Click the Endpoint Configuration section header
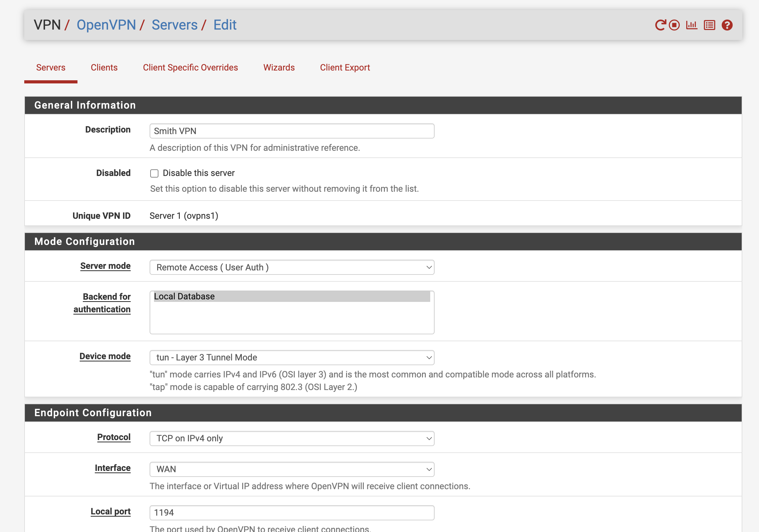Viewport: 759px width, 532px height. point(383,413)
